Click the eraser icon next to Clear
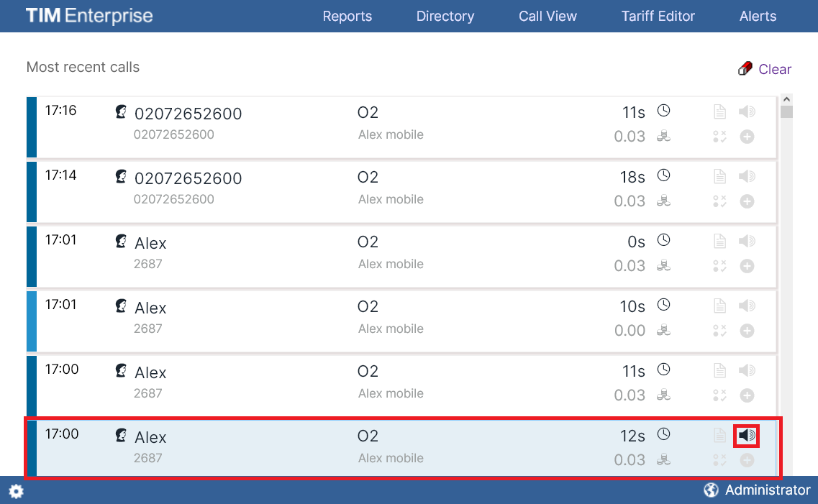The width and height of the screenshot is (818, 504). (745, 69)
